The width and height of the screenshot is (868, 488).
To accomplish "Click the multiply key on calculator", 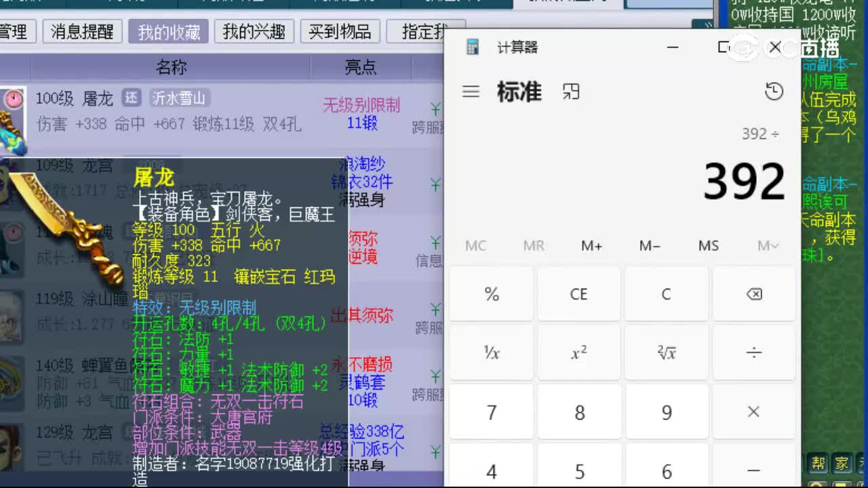I will click(x=753, y=411).
